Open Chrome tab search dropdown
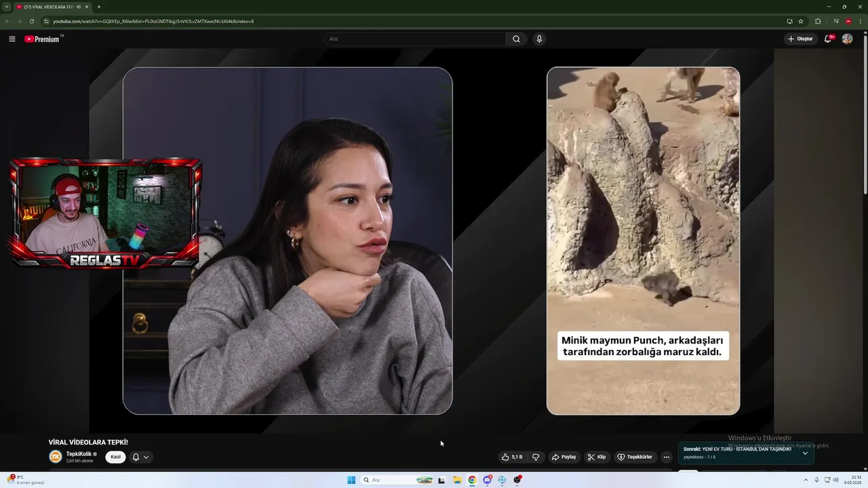Image resolution: width=868 pixels, height=488 pixels. 6,7
